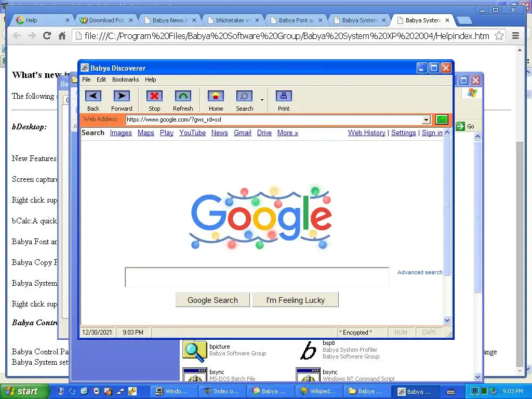Image resolution: width=532 pixels, height=399 pixels.
Task: Open the Index o... taskbar button
Action: tap(222, 391)
